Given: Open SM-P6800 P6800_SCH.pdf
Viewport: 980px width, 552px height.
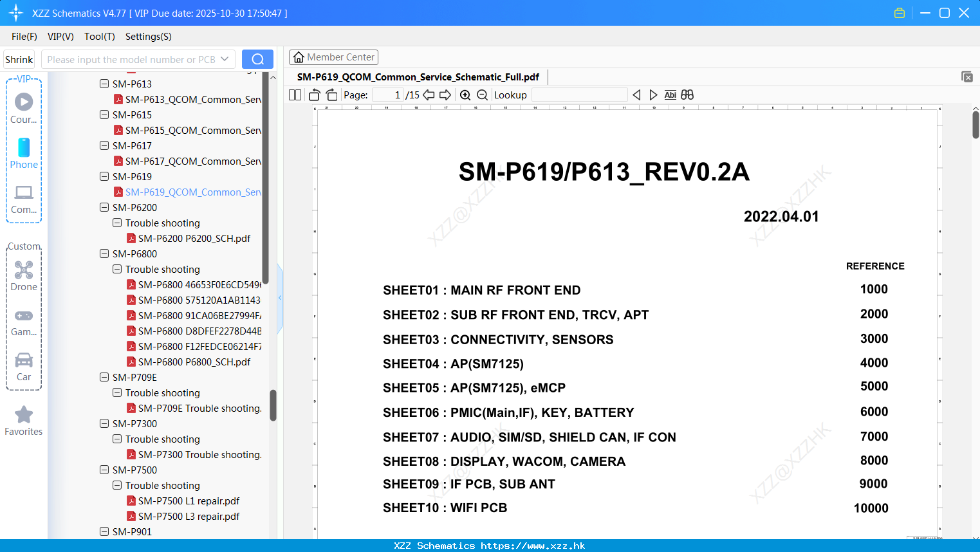Looking at the screenshot, I should (x=189, y=362).
